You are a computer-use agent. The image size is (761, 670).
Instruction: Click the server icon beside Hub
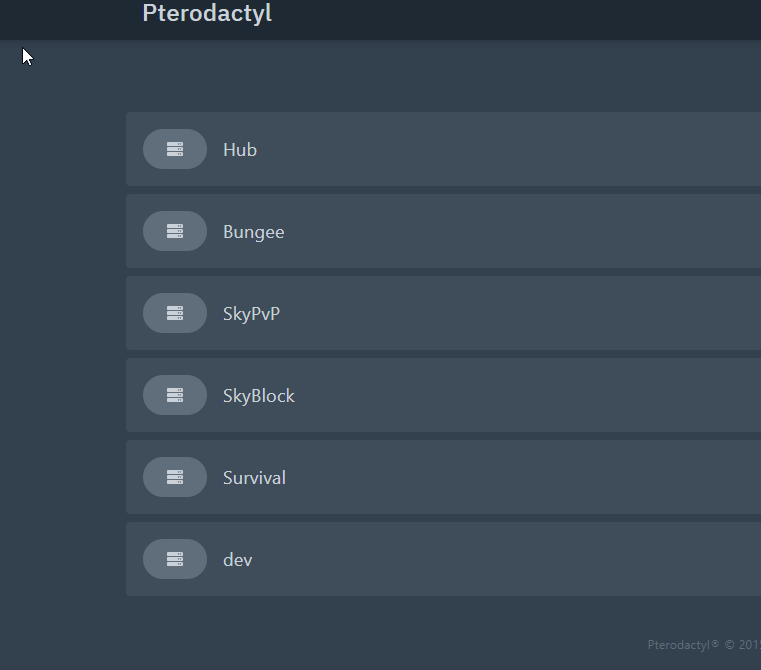click(175, 149)
